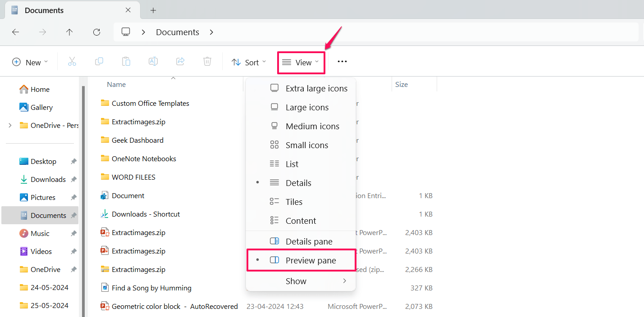This screenshot has height=317, width=644.
Task: Go up one folder level arrow
Action: (69, 32)
